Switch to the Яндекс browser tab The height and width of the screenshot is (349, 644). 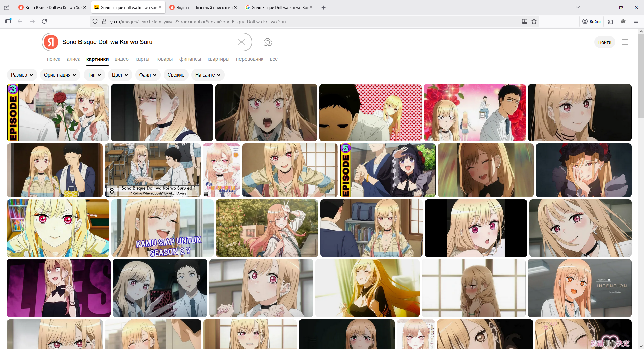[203, 7]
